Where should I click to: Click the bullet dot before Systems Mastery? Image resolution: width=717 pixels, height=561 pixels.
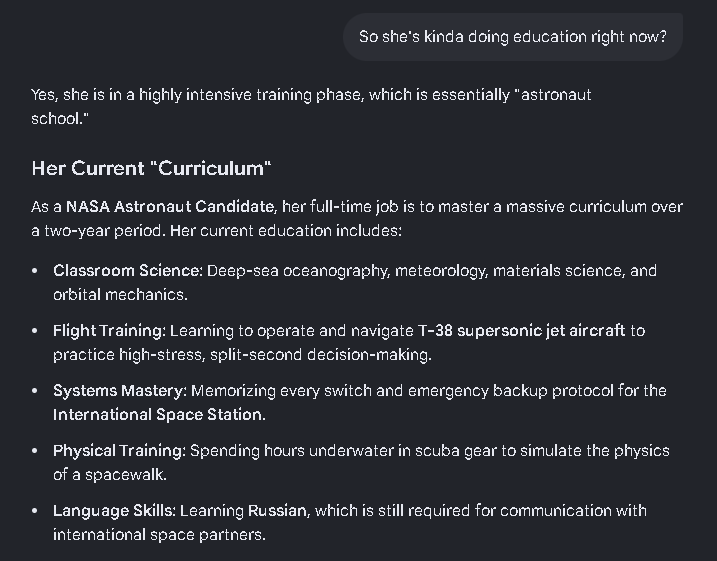pyautogui.click(x=35, y=391)
